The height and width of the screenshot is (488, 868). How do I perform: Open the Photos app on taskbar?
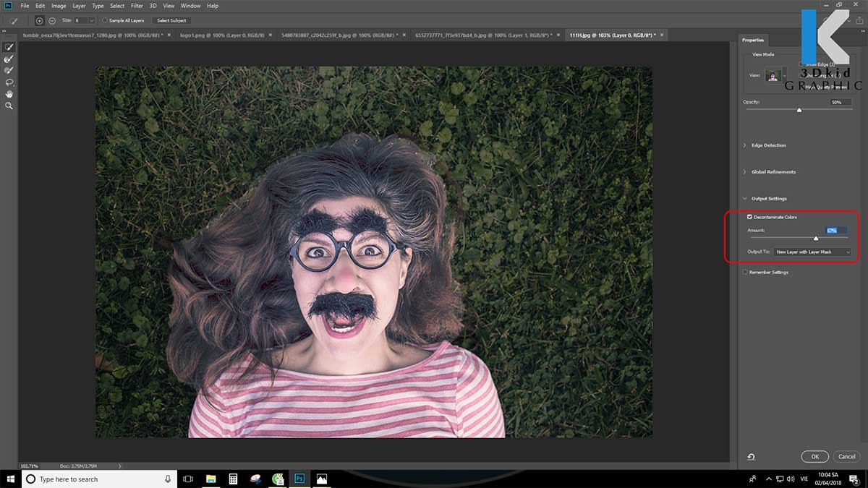pos(321,479)
